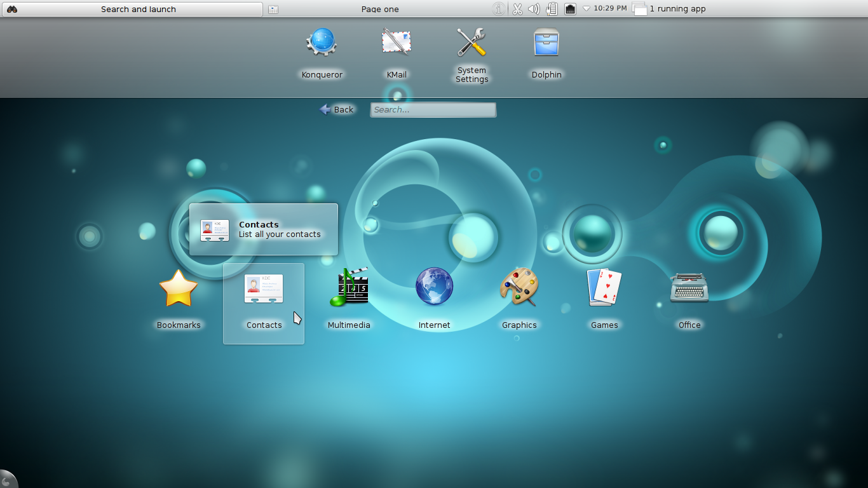The height and width of the screenshot is (488, 868).
Task: Click the notifications info icon in tray
Action: [498, 8]
